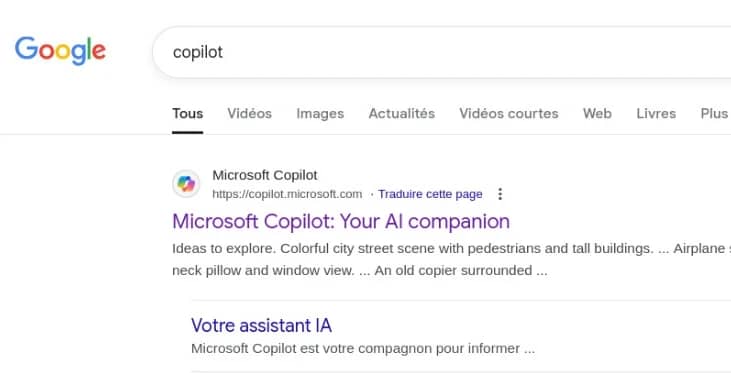Open the three-dot result options menu
731x373 pixels.
pos(500,194)
